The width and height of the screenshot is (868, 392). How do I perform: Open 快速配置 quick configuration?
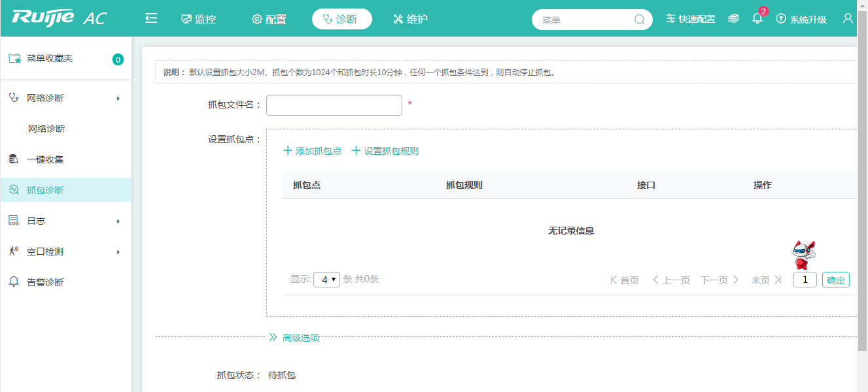click(691, 19)
